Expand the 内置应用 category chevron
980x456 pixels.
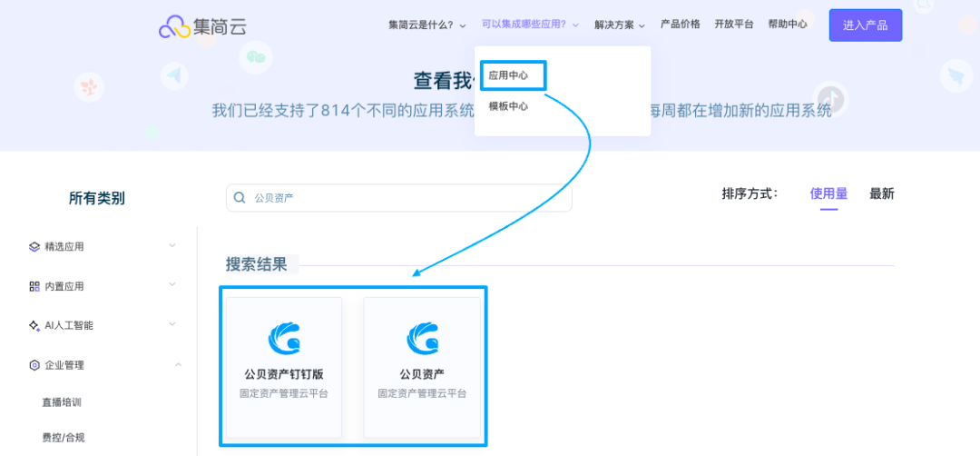click(172, 285)
